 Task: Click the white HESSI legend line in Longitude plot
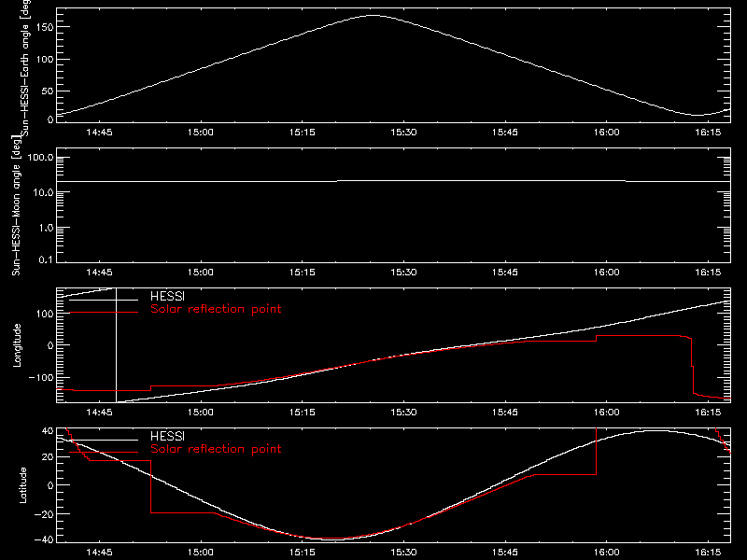tap(104, 300)
